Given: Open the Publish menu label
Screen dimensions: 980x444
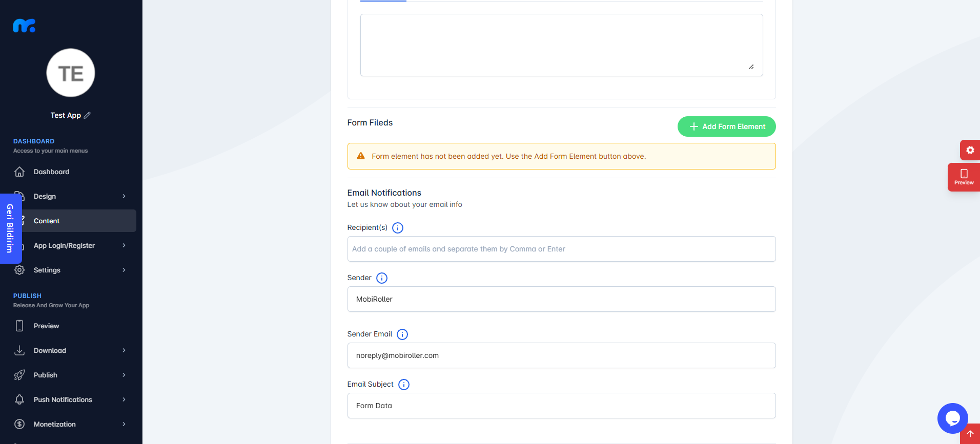Looking at the screenshot, I should tap(45, 375).
